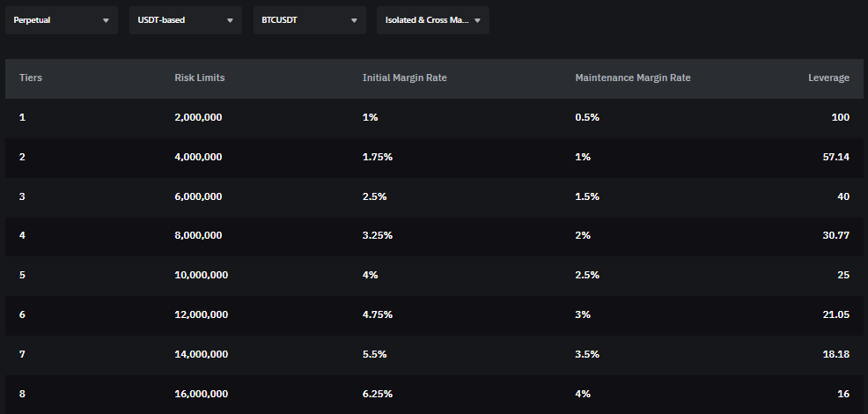
Task: Click the 3.5% maintenance margin rate cell
Action: click(x=587, y=354)
